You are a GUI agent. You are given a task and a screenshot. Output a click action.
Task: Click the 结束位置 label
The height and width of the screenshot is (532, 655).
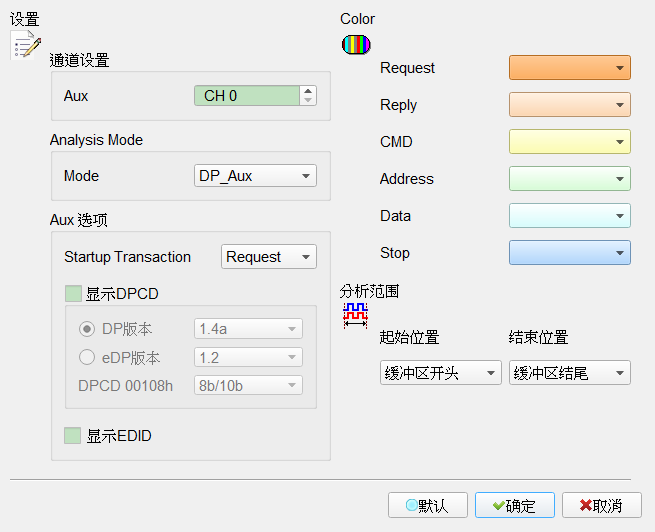[538, 337]
